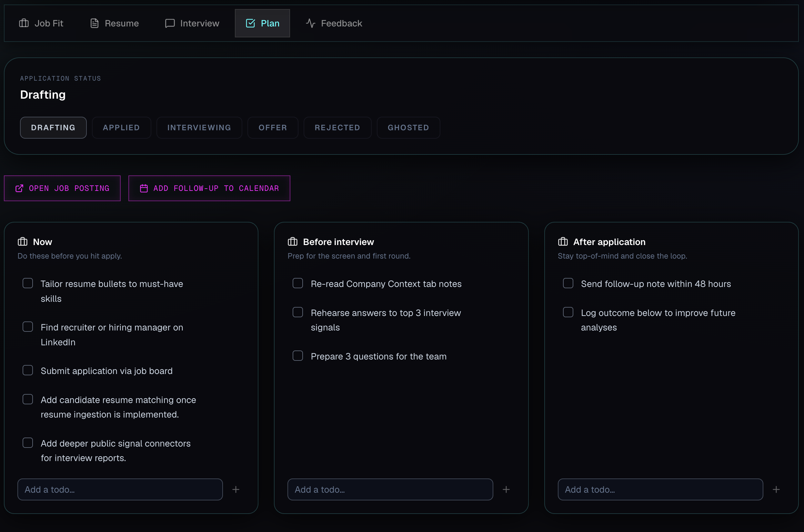804x532 pixels.
Task: Add follow-up to calendar
Action: coord(209,188)
